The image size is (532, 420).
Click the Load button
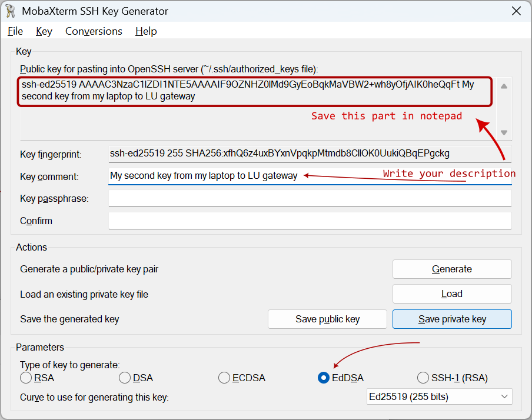(452, 294)
